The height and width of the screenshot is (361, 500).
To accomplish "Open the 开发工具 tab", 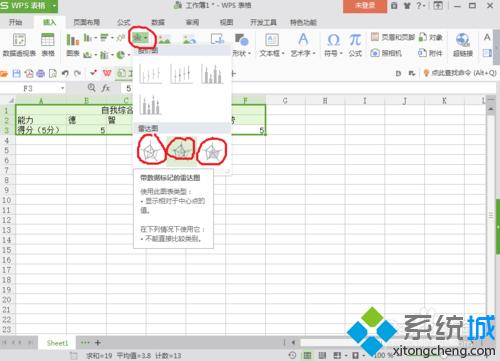I will (x=263, y=22).
